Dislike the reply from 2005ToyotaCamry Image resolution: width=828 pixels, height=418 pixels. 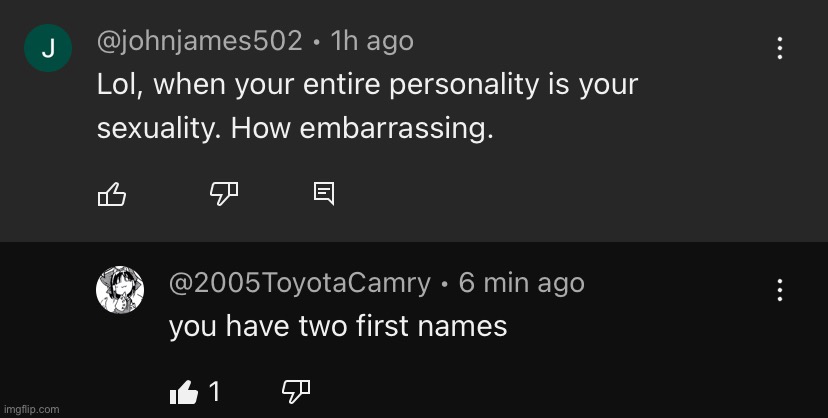tap(295, 392)
